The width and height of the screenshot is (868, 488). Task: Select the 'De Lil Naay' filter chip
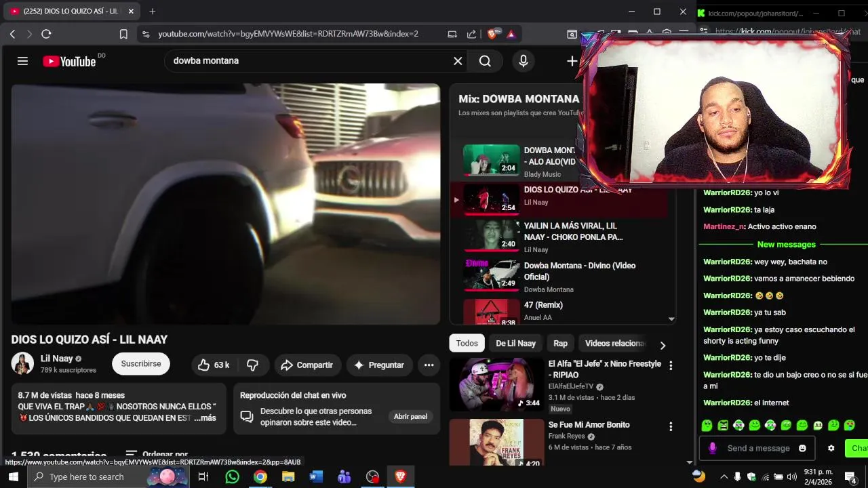click(515, 343)
